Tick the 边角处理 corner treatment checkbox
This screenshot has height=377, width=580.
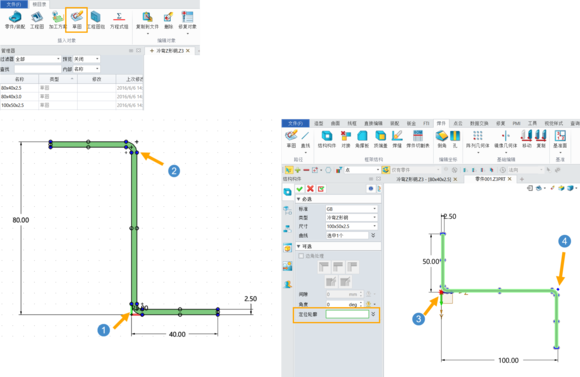[301, 256]
